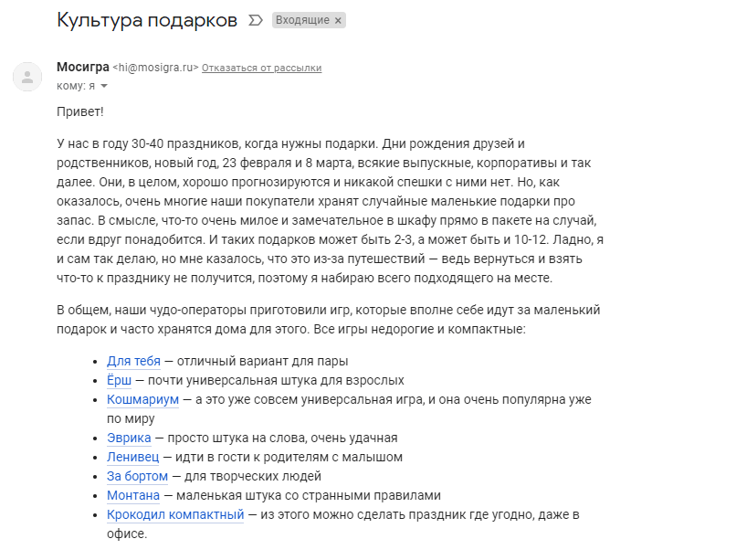Expand recipient details arrow next to кому: я
This screenshot has width=736, height=560.
click(104, 86)
